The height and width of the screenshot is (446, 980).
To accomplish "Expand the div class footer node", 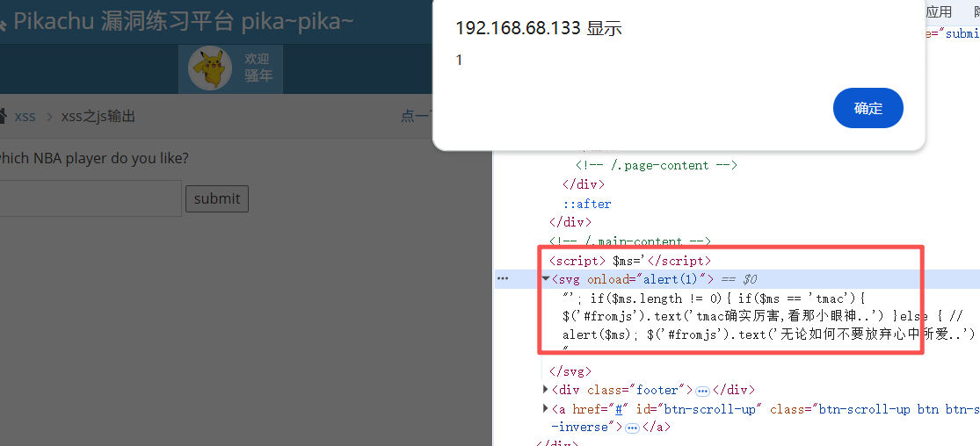I will 546,390.
